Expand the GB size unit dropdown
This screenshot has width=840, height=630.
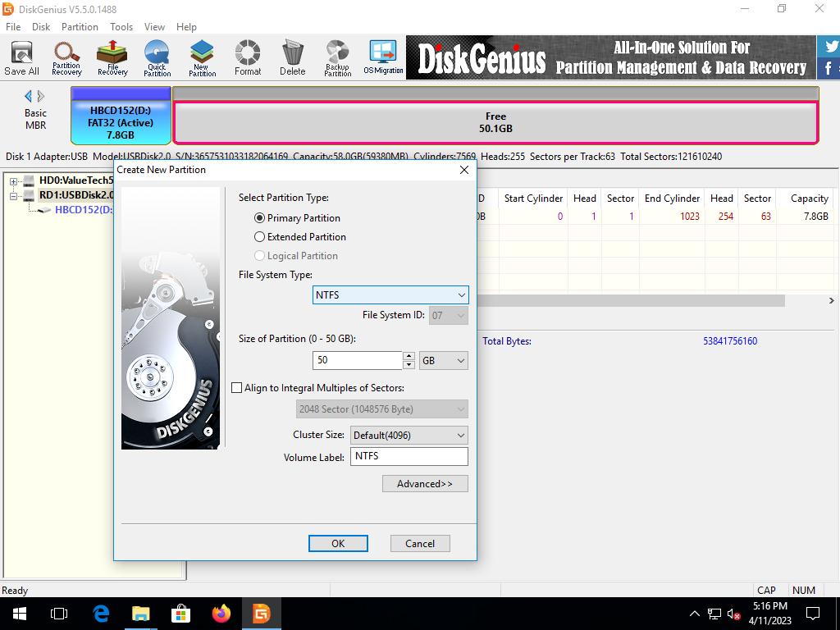(443, 360)
